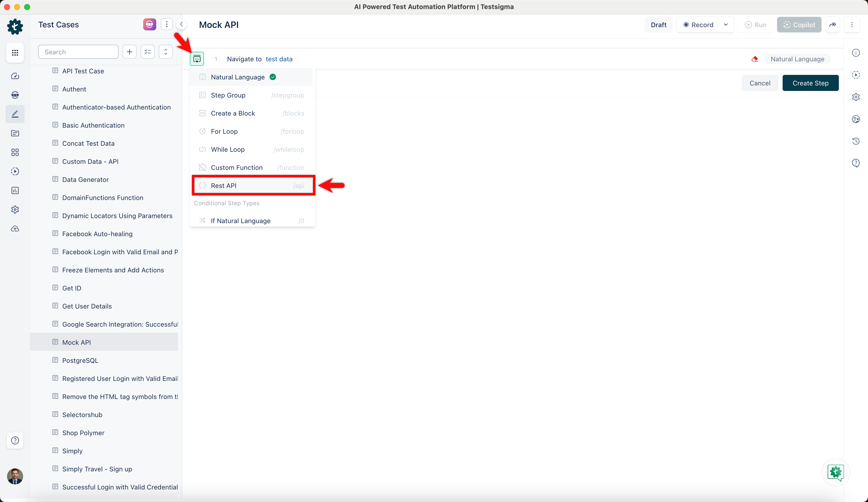Open API Test Case in list
The height and width of the screenshot is (502, 868).
[x=83, y=71]
